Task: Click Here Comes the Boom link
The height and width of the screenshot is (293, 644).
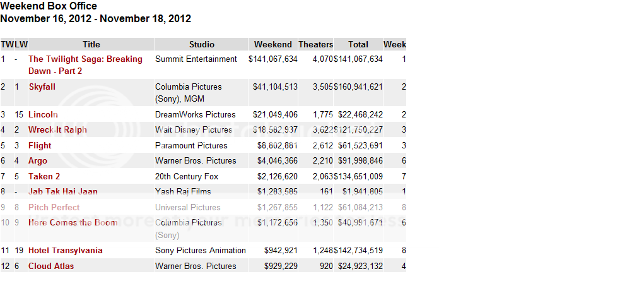Action: click(x=73, y=222)
